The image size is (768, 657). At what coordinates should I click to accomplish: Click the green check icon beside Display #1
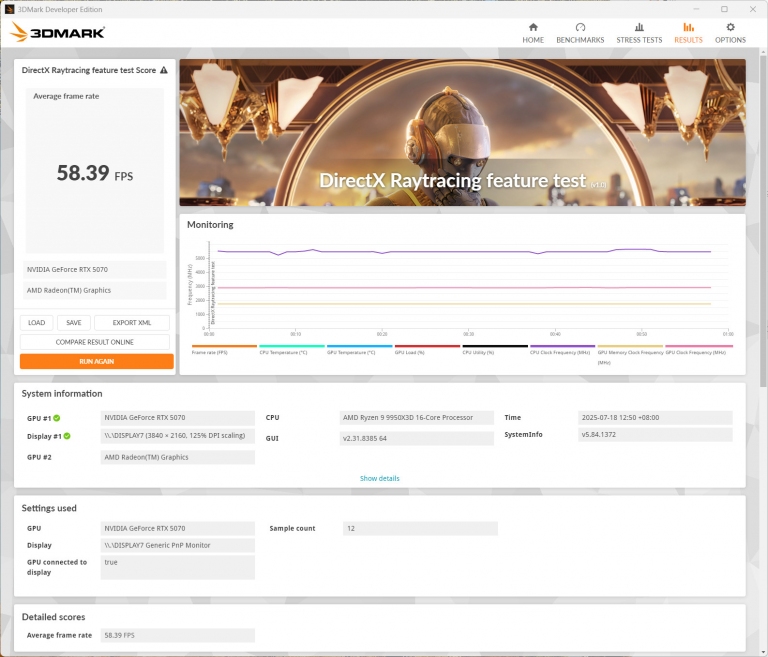coord(67,436)
